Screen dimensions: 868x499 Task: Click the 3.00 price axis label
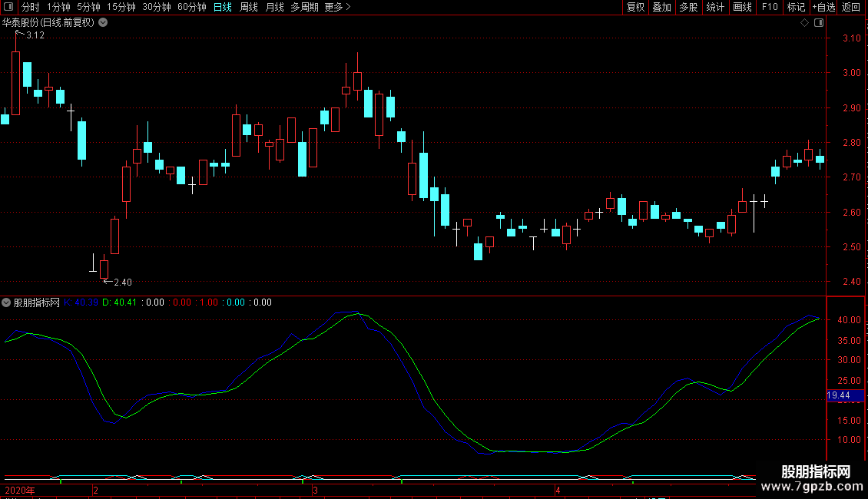[852, 73]
